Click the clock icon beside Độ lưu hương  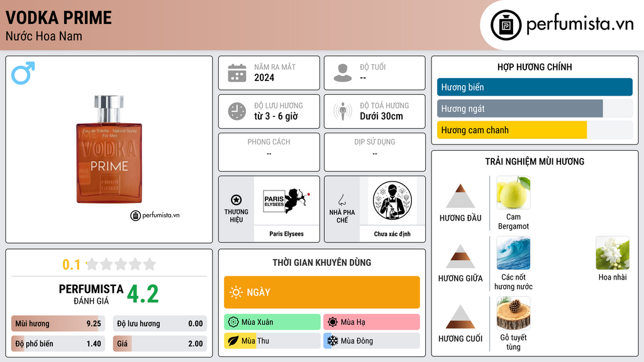(x=237, y=111)
